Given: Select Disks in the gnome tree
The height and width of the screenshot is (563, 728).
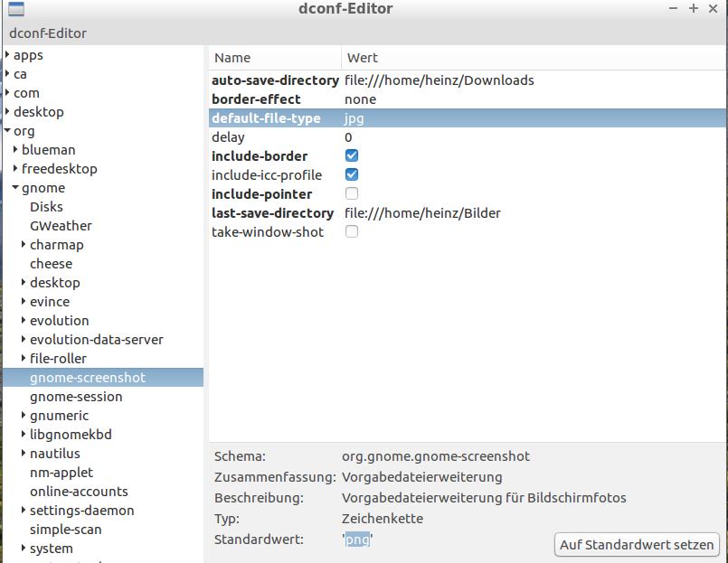Looking at the screenshot, I should click(46, 207).
